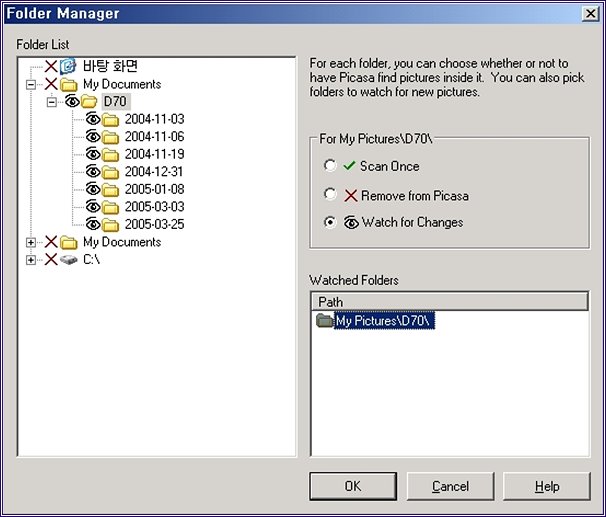
Task: Click the folder icon in the Watched Folders list
Action: [324, 321]
